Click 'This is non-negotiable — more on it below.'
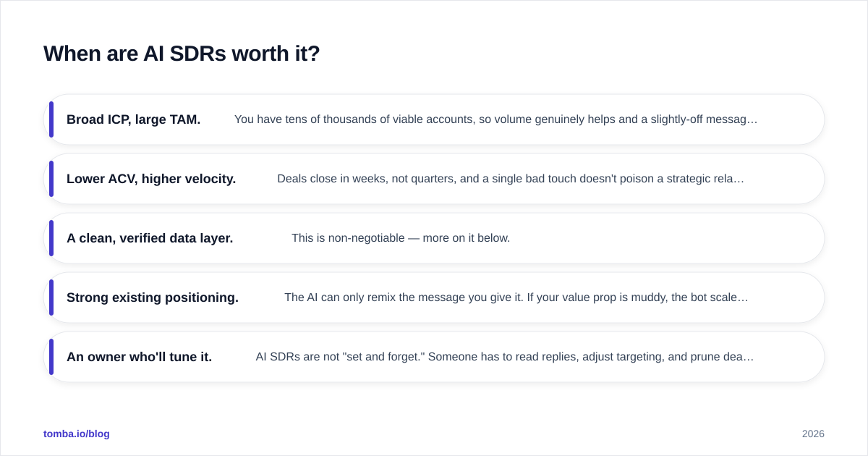This screenshot has height=456, width=868. [x=401, y=238]
